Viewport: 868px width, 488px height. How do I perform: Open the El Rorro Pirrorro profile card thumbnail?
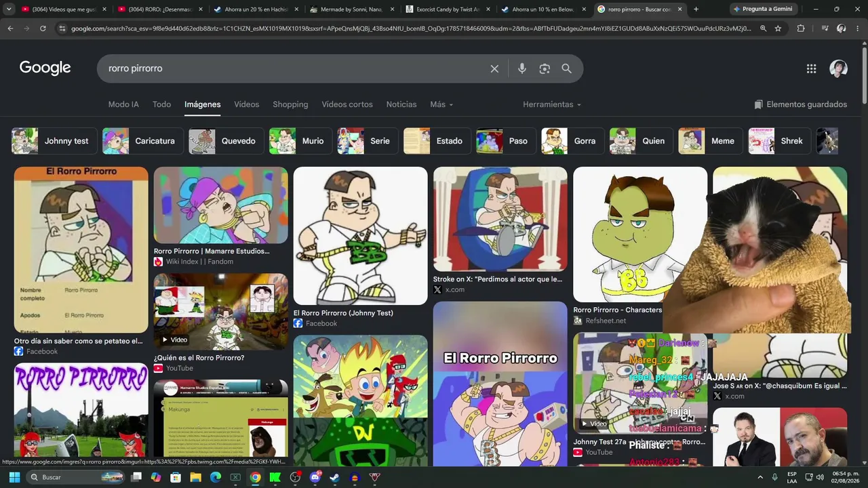tap(81, 250)
